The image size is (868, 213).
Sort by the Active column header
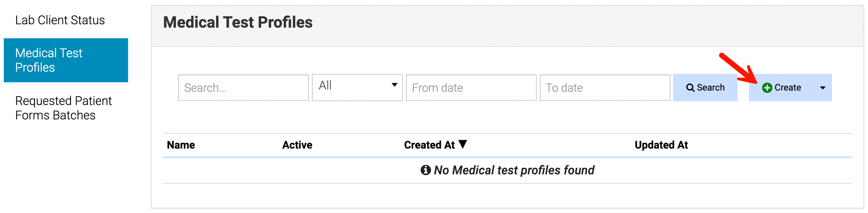(x=297, y=145)
